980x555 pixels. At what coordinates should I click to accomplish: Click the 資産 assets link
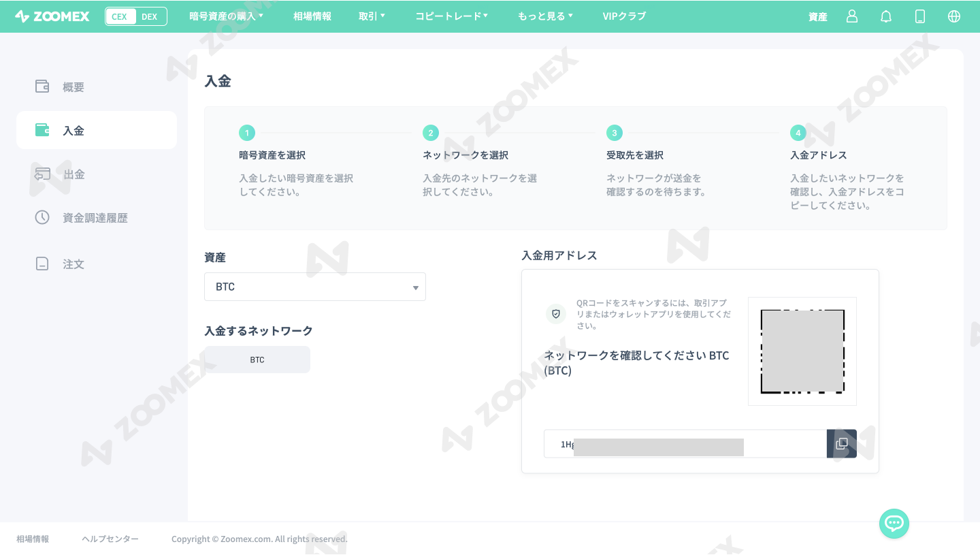[x=817, y=16]
